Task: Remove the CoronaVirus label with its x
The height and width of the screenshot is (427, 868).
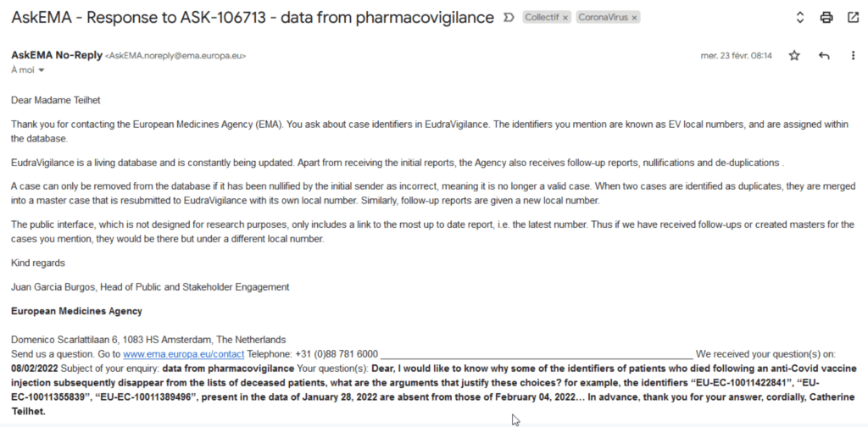Action: pyautogui.click(x=634, y=18)
